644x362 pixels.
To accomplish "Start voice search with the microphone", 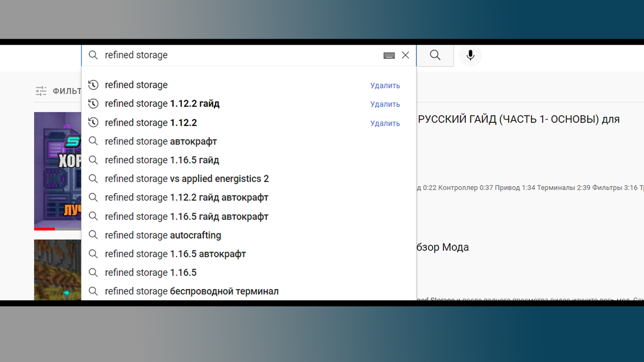I will point(470,55).
